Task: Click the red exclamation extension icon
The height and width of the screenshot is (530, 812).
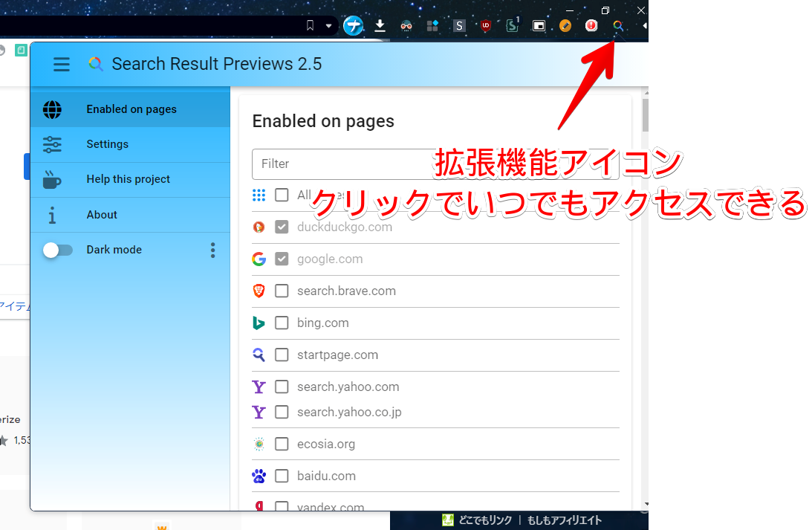Action: [591, 25]
